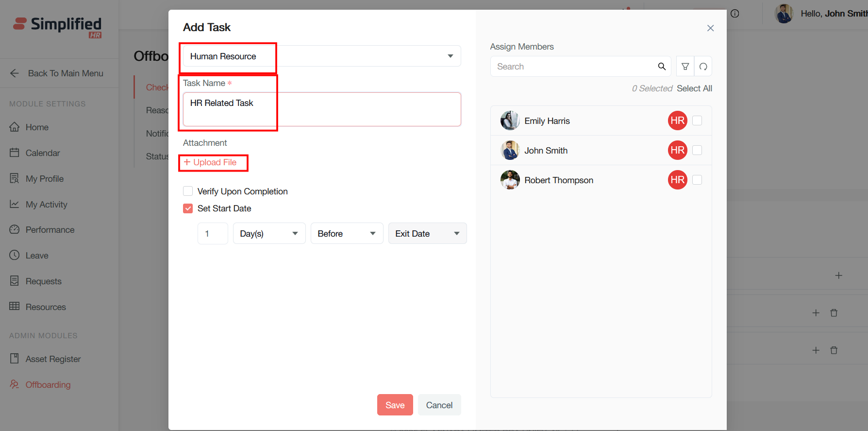Click the filter icon beside member search
Viewport: 868px width, 431px height.
(x=685, y=67)
